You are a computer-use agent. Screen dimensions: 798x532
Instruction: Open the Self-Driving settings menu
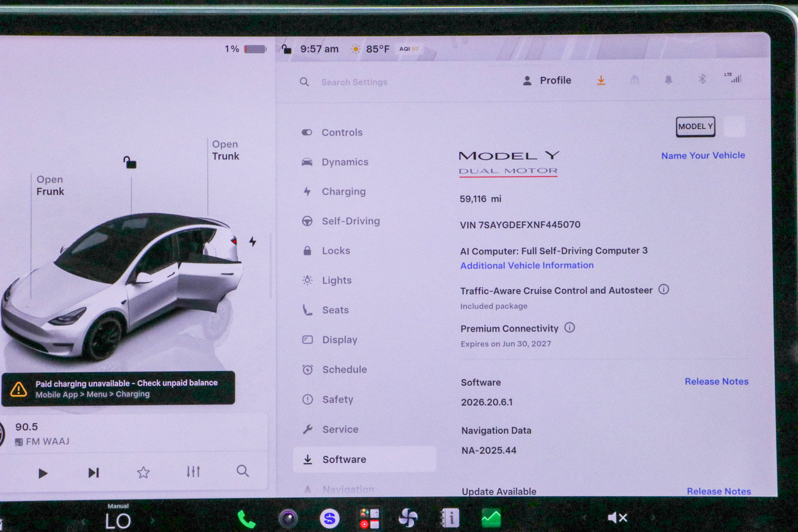pos(341,221)
